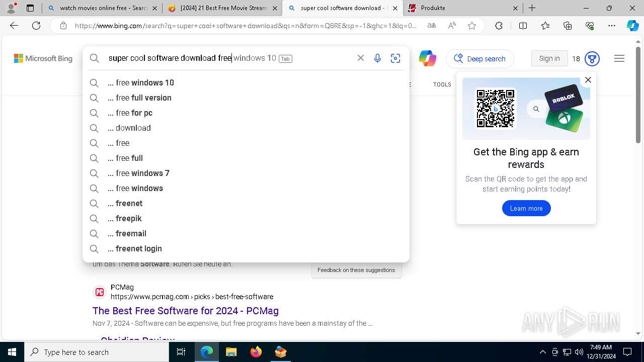Open the Bing hamburger menu
Image resolution: width=644 pixels, height=362 pixels.
click(x=619, y=59)
